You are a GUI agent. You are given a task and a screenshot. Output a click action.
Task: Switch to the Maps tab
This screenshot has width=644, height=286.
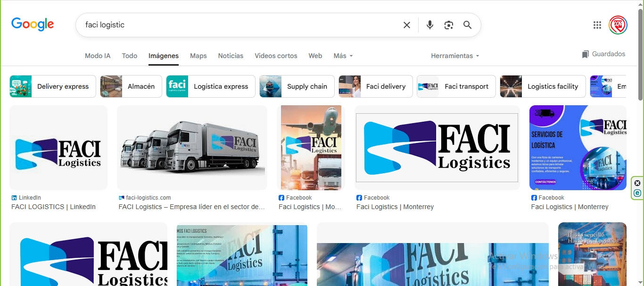point(198,56)
